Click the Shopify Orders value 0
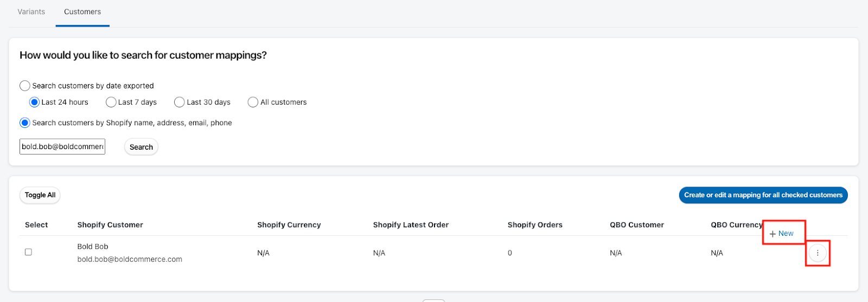The image size is (868, 302). click(x=510, y=253)
